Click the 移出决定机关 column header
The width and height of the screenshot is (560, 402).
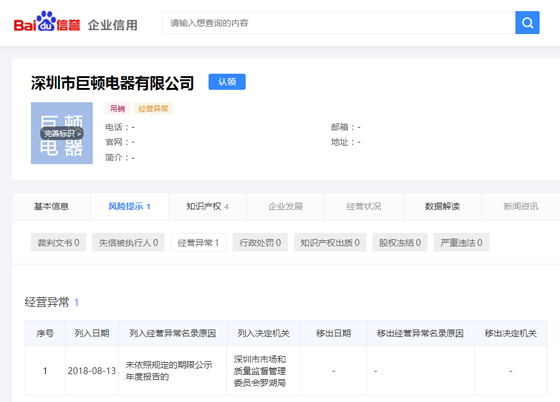(x=511, y=333)
